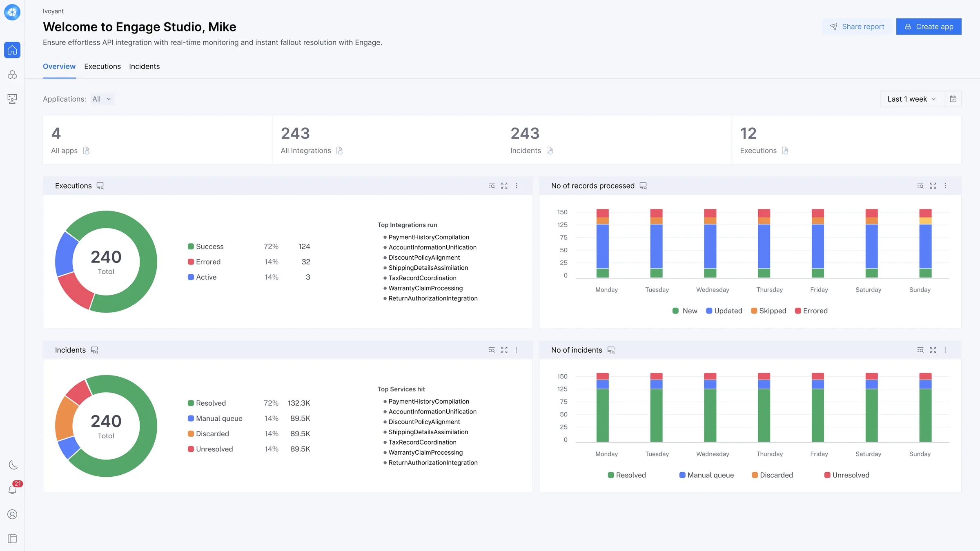Open the Applications All dropdown
Image resolution: width=980 pixels, height=551 pixels.
click(x=102, y=99)
